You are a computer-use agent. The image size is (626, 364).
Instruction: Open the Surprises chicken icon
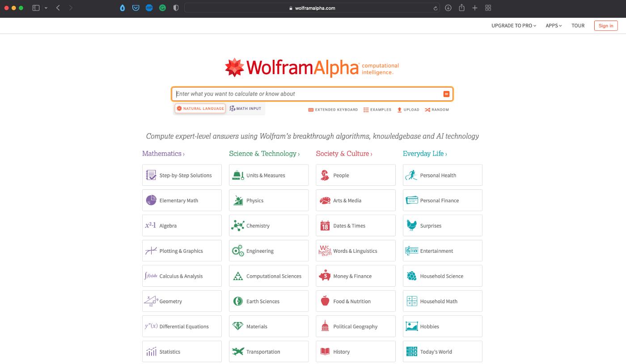point(411,226)
